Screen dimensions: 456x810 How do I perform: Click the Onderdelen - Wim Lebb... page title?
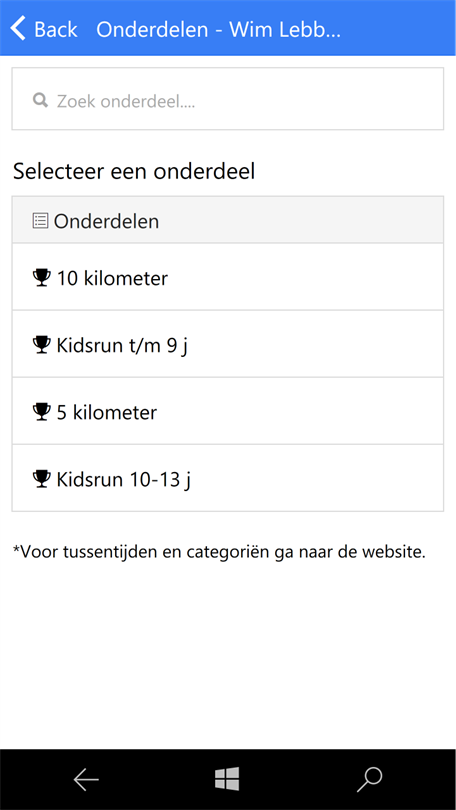click(x=218, y=29)
